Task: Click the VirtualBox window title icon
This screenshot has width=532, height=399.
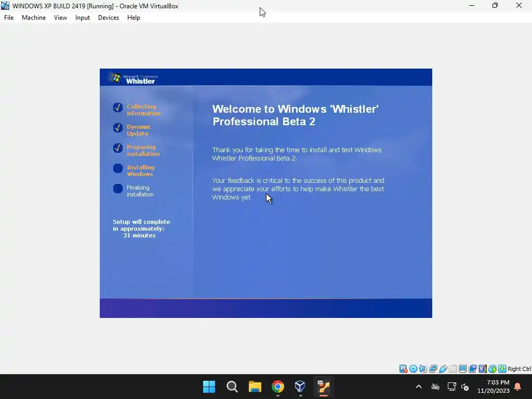Action: coord(5,6)
